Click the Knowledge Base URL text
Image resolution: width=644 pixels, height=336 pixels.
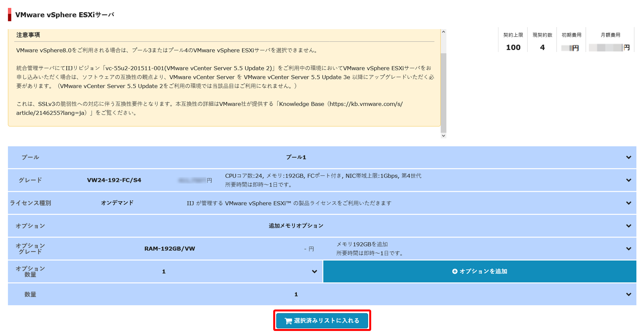(210, 108)
